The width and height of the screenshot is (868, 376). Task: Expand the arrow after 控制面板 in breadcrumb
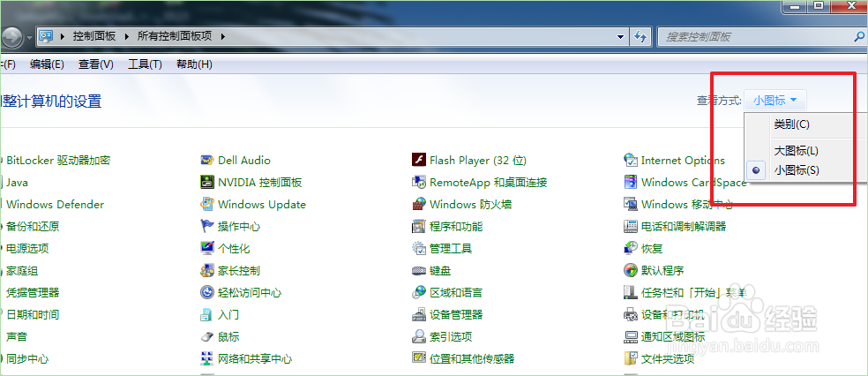coord(126,36)
